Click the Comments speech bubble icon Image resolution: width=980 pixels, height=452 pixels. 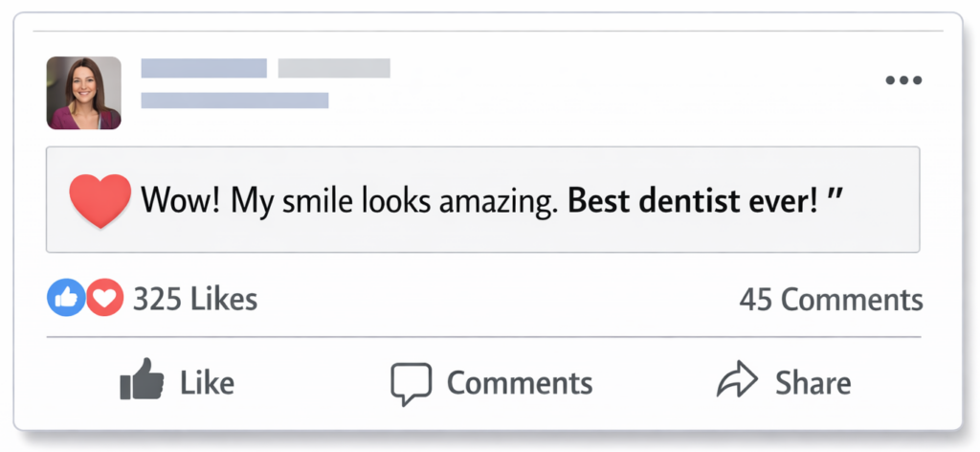point(412,383)
